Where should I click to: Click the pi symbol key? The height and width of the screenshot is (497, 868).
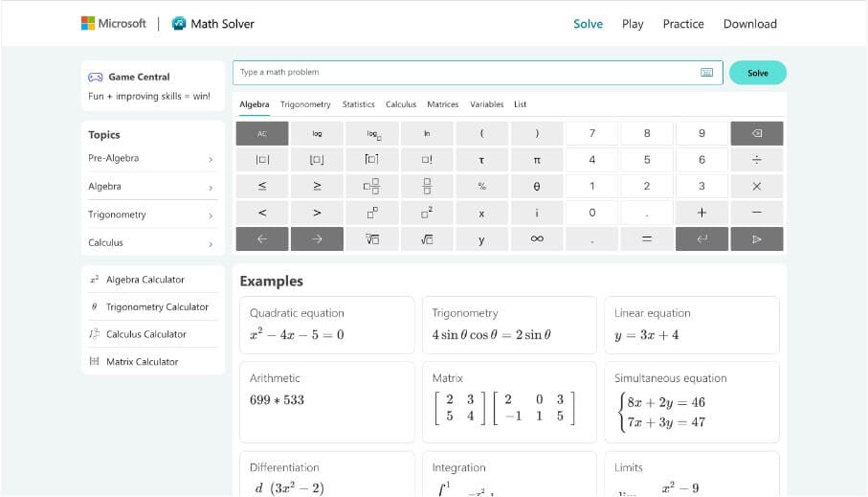[x=537, y=160]
